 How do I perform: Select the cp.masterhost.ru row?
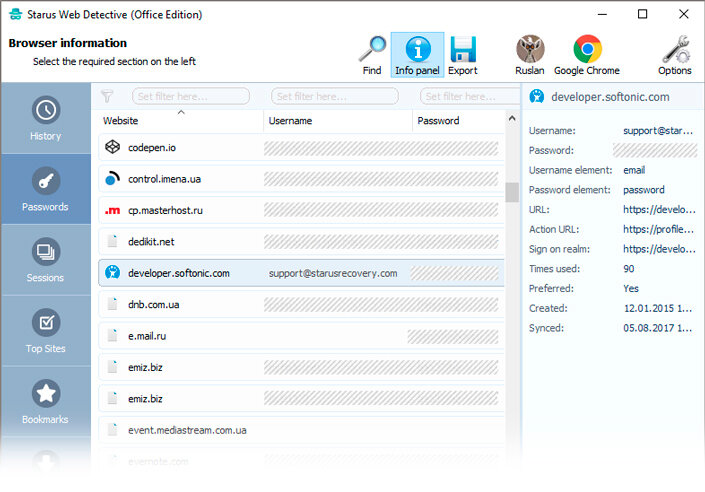pyautogui.click(x=301, y=210)
